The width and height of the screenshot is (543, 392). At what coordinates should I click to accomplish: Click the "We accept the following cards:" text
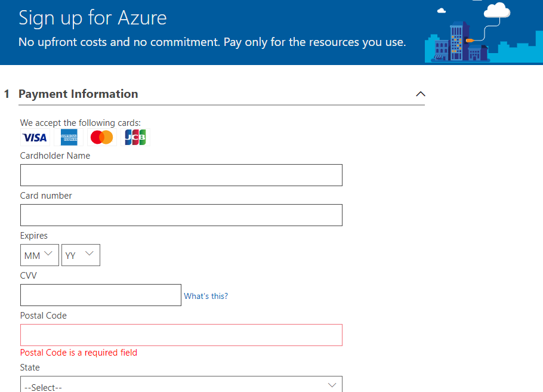pyautogui.click(x=81, y=123)
